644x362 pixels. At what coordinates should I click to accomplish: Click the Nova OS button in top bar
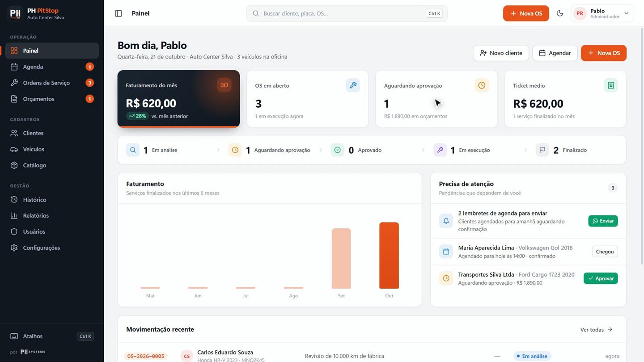[526, 13]
